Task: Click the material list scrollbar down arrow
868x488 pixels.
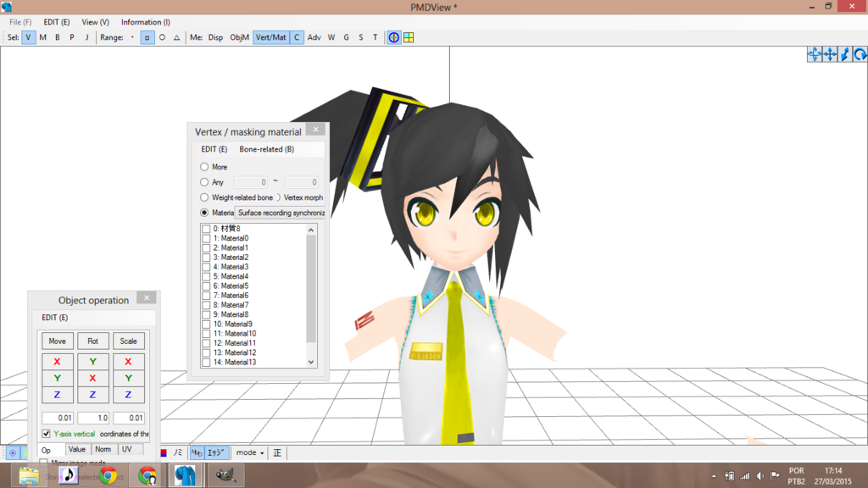Action: (x=311, y=363)
